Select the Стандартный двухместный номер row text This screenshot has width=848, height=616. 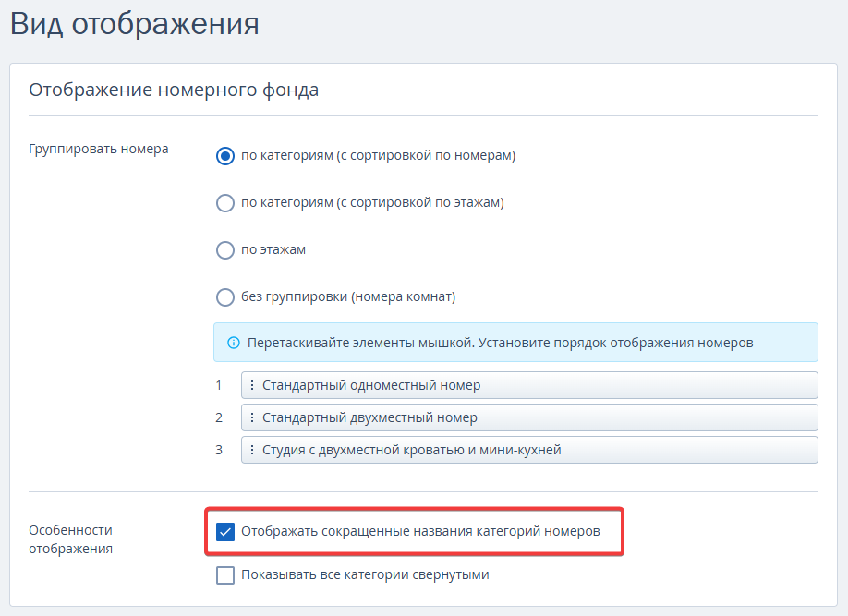click(x=369, y=417)
